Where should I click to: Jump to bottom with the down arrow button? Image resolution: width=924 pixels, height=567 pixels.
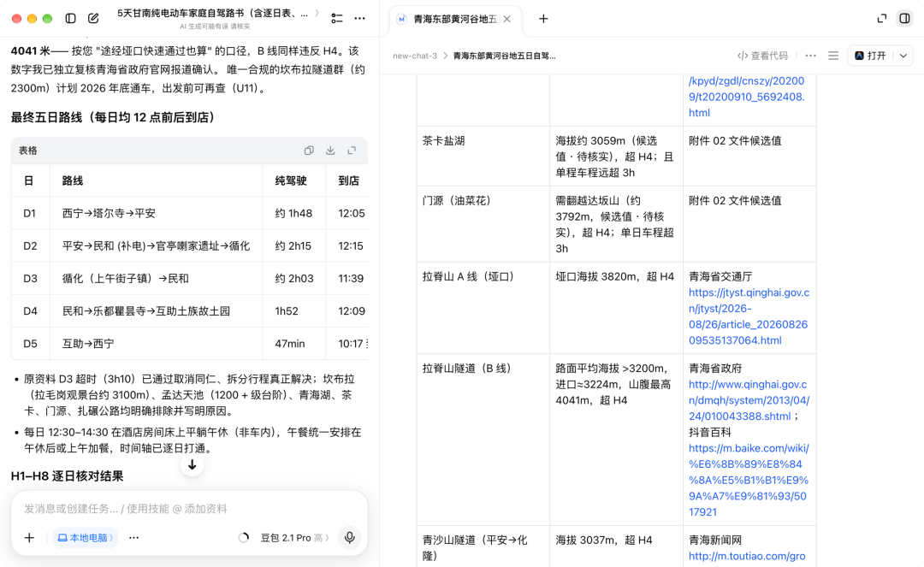point(192,464)
